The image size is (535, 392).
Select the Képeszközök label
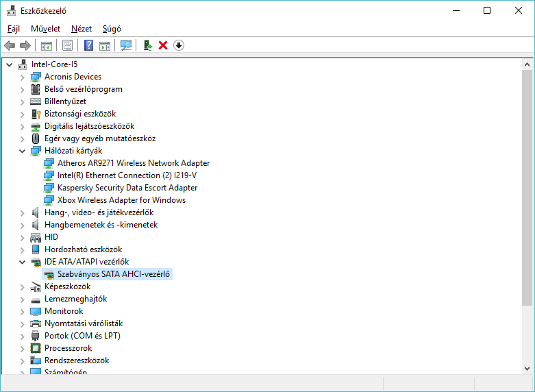click(x=68, y=286)
